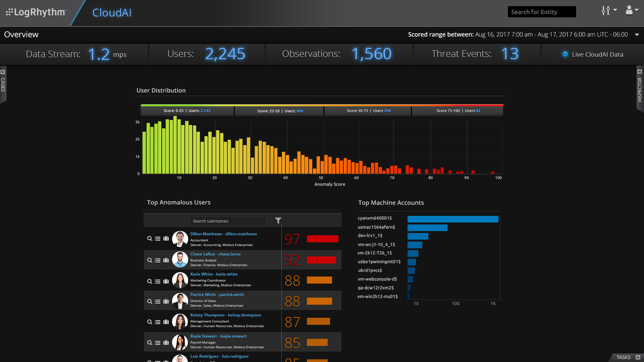Select the Score 75-100 distribution tab

(458, 111)
